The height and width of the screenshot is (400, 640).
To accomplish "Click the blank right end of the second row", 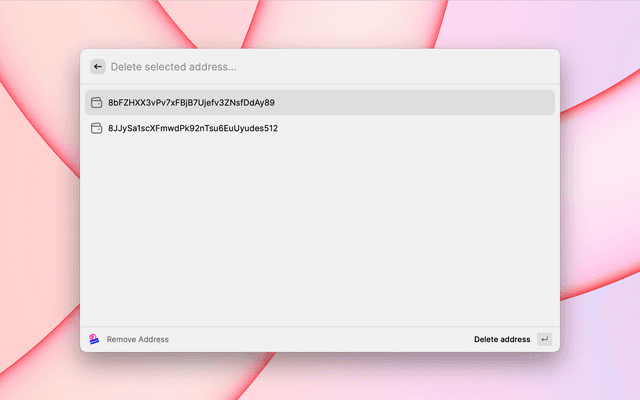I will (x=480, y=128).
